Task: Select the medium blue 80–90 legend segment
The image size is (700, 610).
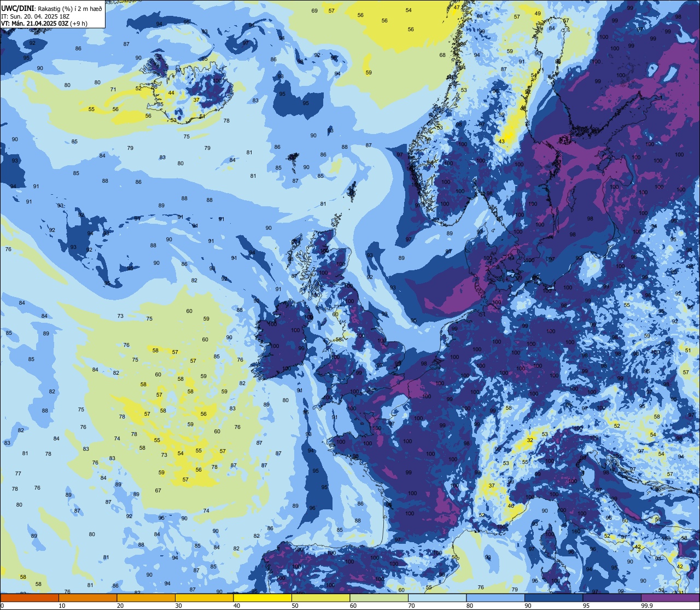Action: 496,597
